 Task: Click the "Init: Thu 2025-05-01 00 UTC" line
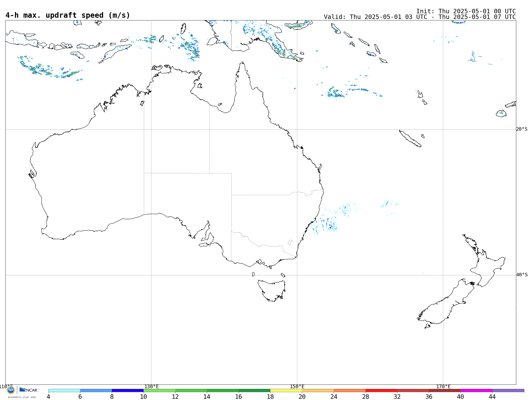click(x=466, y=11)
